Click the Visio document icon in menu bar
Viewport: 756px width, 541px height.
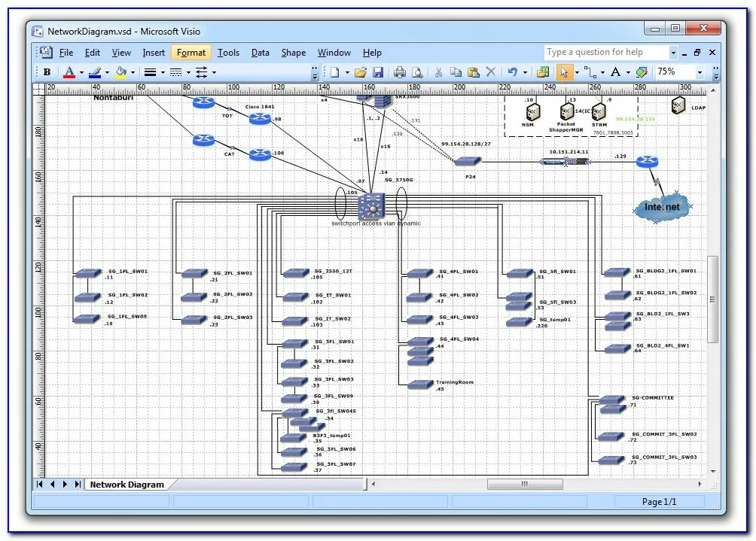pyautogui.click(x=46, y=52)
